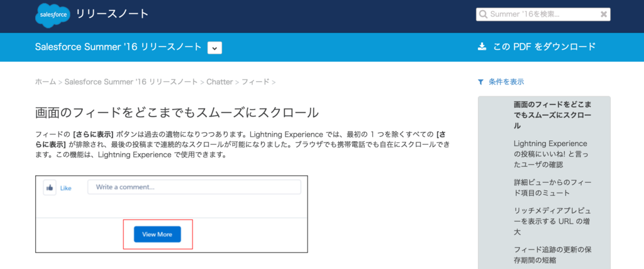Click the Like text in the screenshot
The width and height of the screenshot is (644, 269).
point(65,188)
